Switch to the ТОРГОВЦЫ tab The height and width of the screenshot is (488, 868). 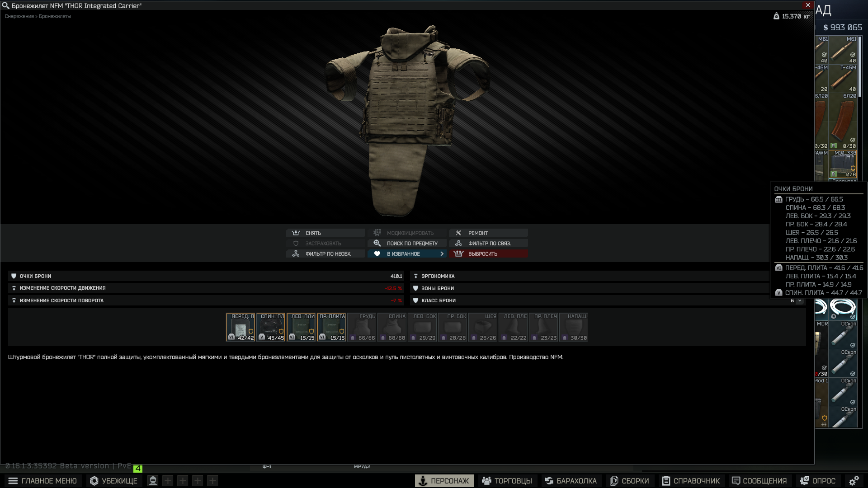(507, 481)
